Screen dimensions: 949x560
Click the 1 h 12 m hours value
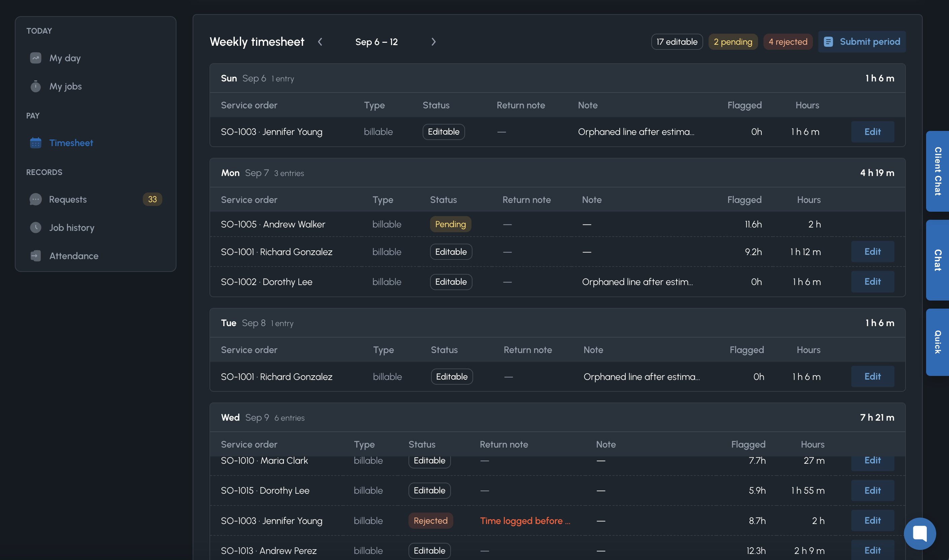pyautogui.click(x=806, y=252)
